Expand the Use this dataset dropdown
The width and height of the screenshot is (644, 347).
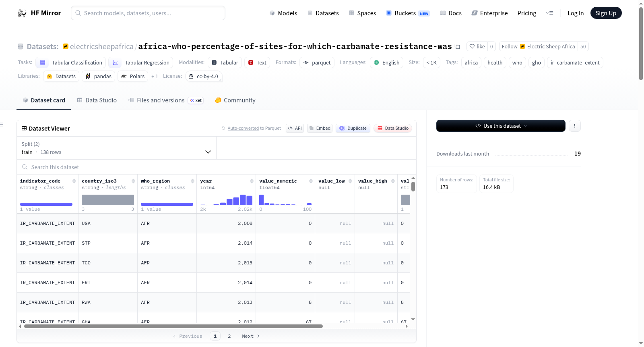tap(501, 126)
